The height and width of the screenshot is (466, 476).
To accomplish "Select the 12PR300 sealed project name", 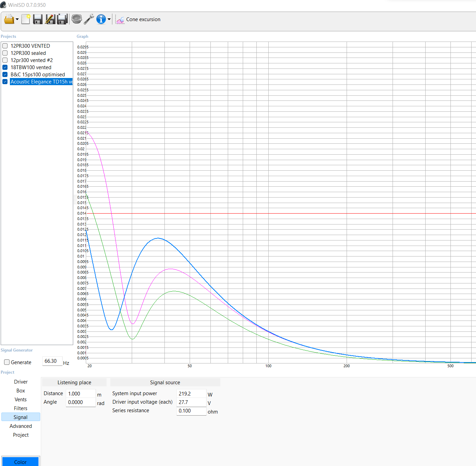I will tap(28, 53).
